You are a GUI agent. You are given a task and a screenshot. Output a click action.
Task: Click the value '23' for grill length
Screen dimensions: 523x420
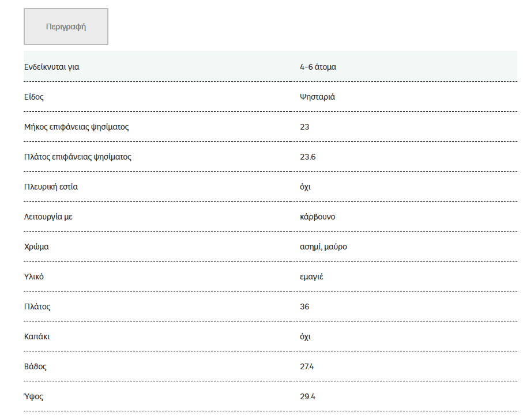[304, 127]
